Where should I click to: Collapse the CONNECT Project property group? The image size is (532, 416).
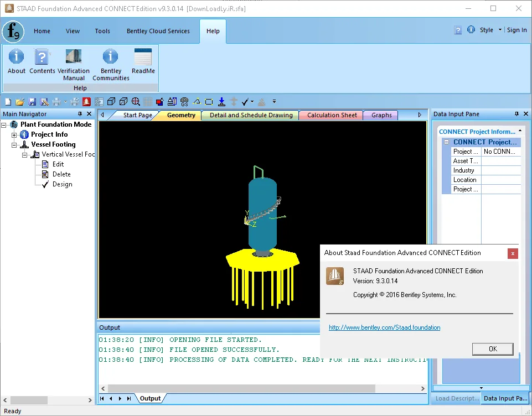447,142
